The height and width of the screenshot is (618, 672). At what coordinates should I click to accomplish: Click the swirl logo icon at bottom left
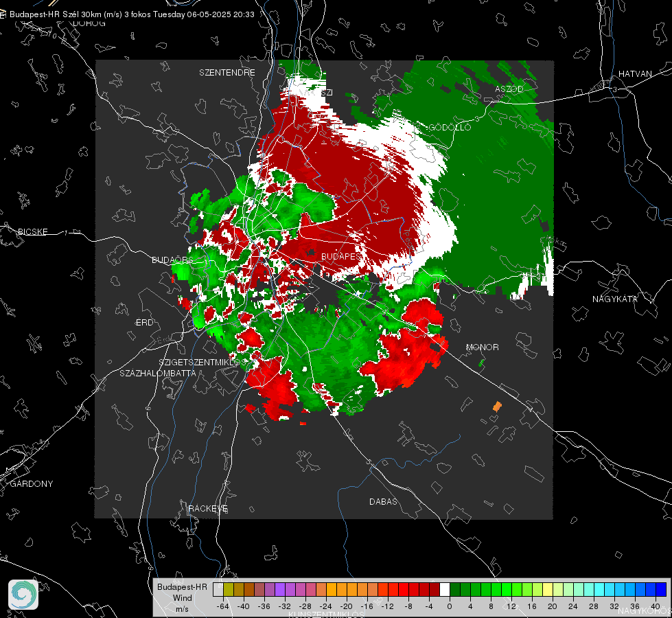(23, 595)
